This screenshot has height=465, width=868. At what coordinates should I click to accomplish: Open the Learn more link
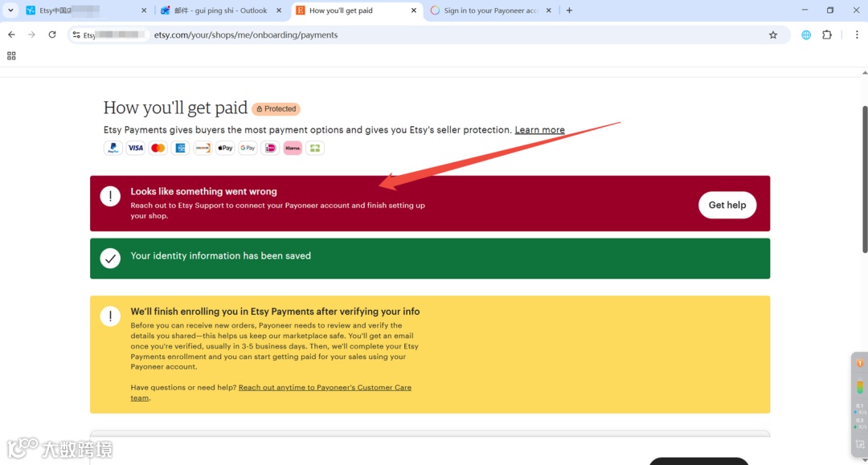pyautogui.click(x=540, y=130)
